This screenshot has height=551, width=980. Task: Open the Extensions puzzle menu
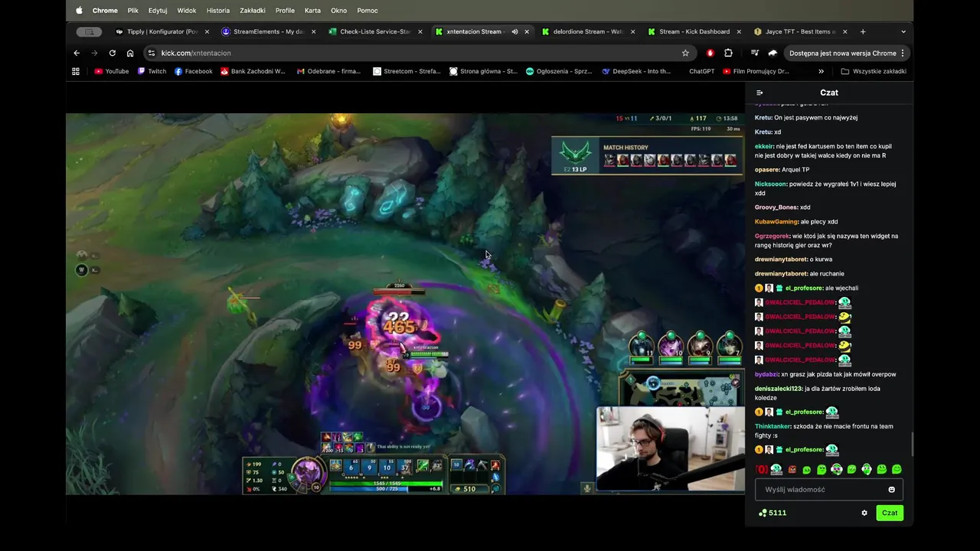point(728,53)
